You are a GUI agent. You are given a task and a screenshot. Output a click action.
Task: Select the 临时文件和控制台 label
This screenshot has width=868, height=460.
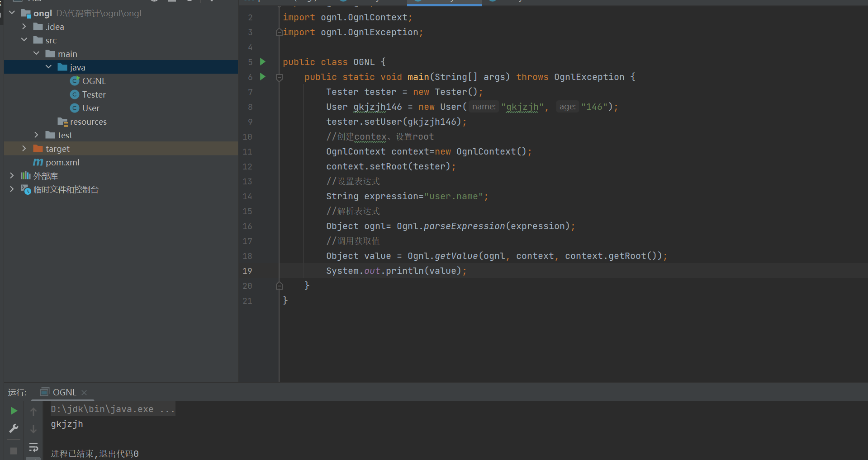[x=66, y=189]
